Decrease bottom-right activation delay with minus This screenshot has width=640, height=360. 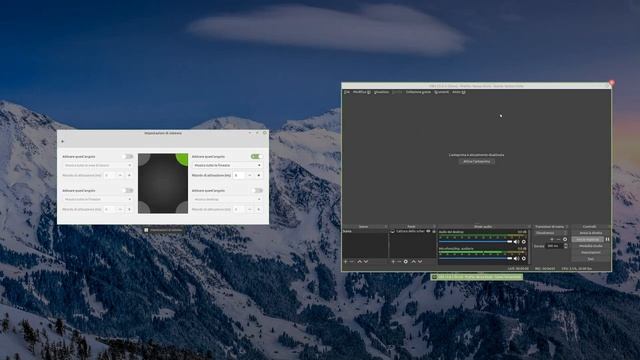tap(250, 209)
